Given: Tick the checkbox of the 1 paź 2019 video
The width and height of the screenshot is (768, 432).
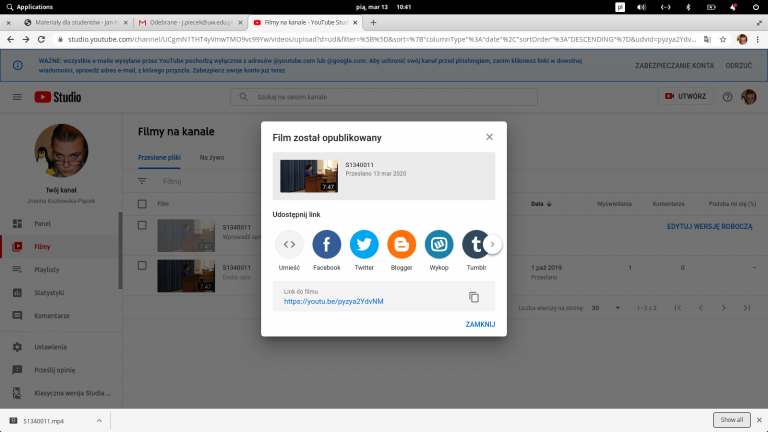Looking at the screenshot, I should point(142,265).
